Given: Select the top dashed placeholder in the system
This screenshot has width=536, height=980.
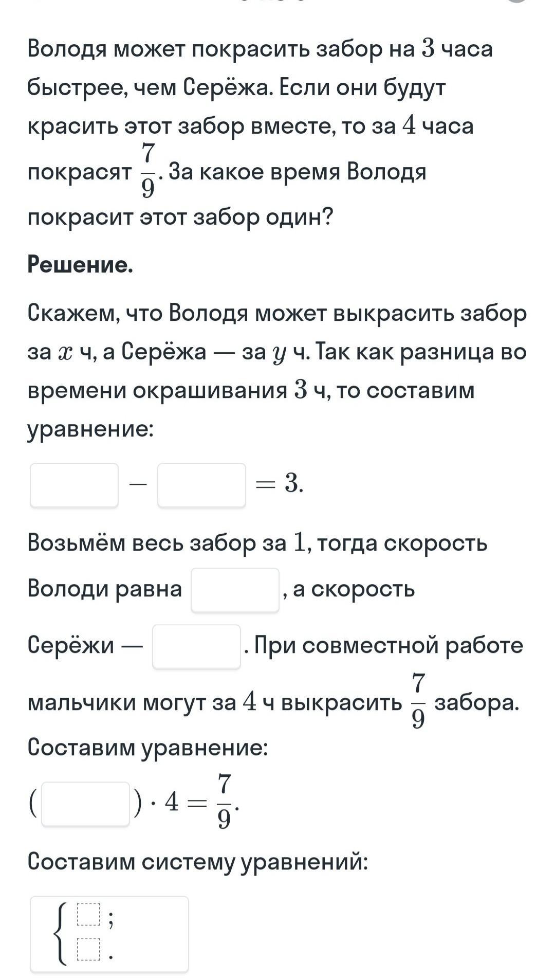Looking at the screenshot, I should 87,914.
